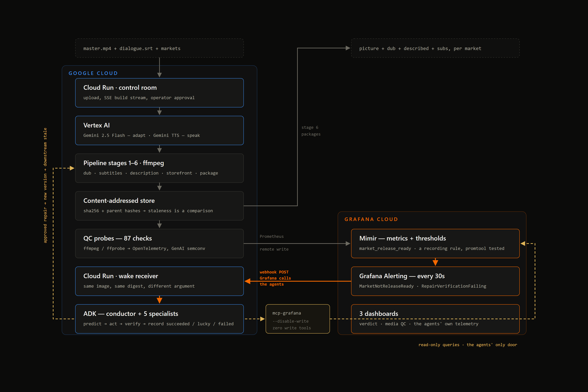
Task: Select the 'Prometheus' edge label
Action: pyautogui.click(x=271, y=237)
